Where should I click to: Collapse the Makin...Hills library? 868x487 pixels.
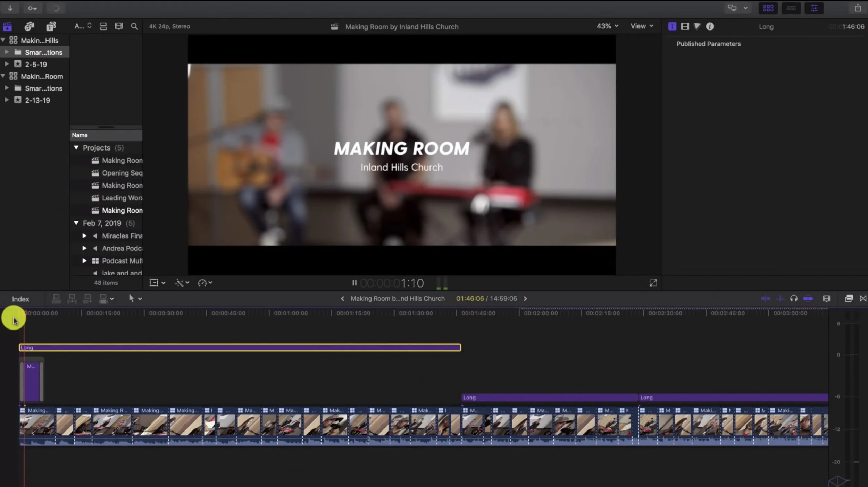[3, 40]
